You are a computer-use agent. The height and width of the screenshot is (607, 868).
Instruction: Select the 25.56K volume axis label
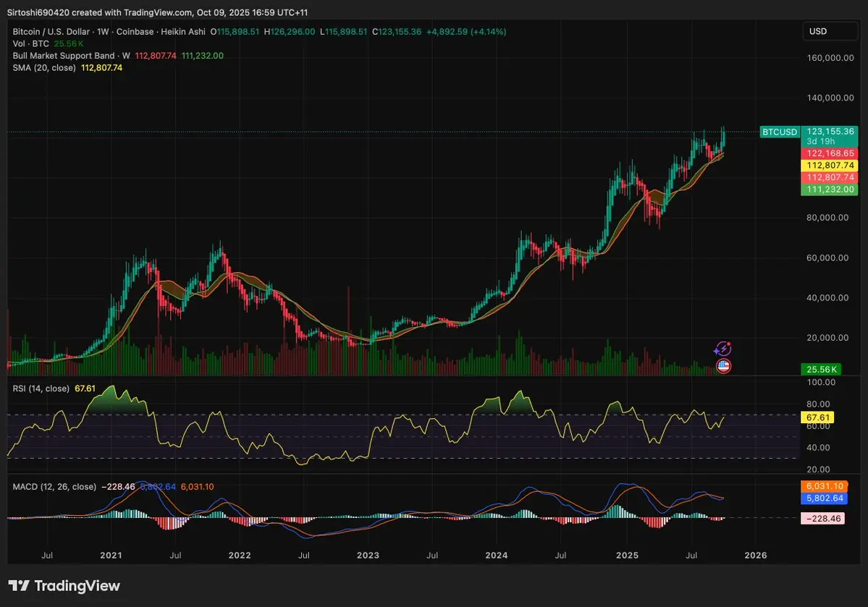pos(821,369)
